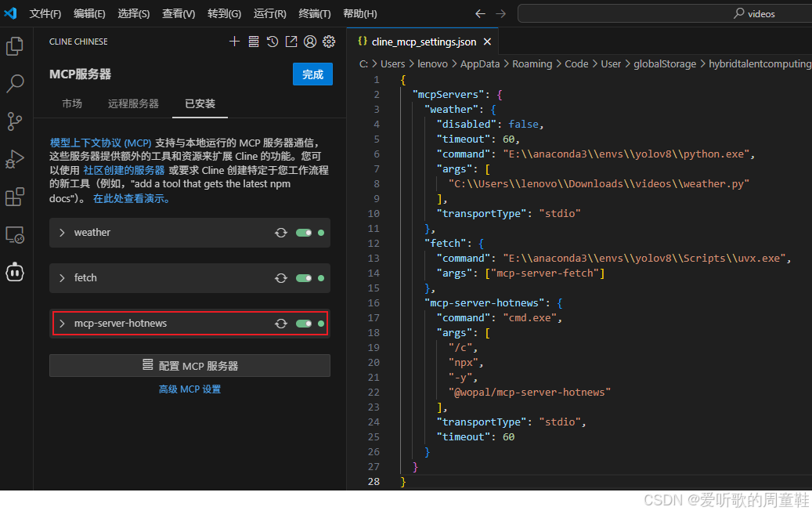Navigate forward with the right arrow
Screen dimensions: 812x514
click(500, 13)
